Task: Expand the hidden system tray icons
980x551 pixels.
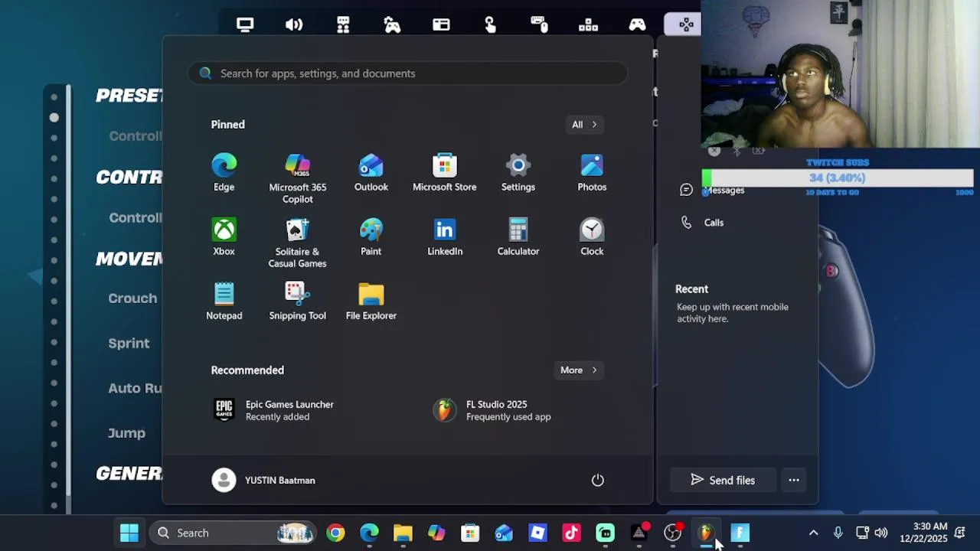Action: (813, 533)
